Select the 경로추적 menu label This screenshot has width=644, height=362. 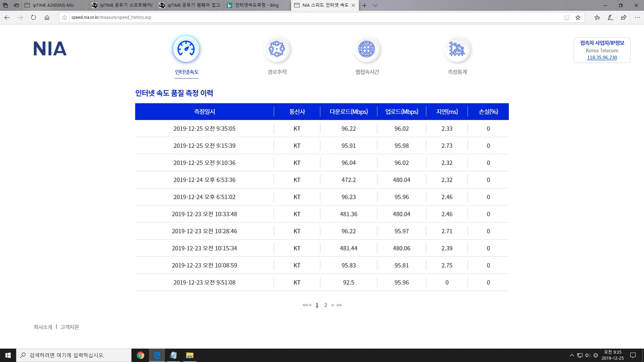[x=277, y=72]
